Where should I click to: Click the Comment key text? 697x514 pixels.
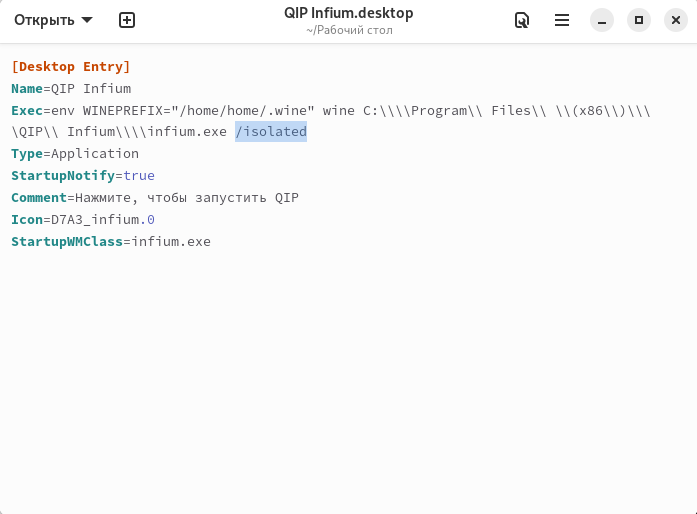pyautogui.click(x=39, y=197)
